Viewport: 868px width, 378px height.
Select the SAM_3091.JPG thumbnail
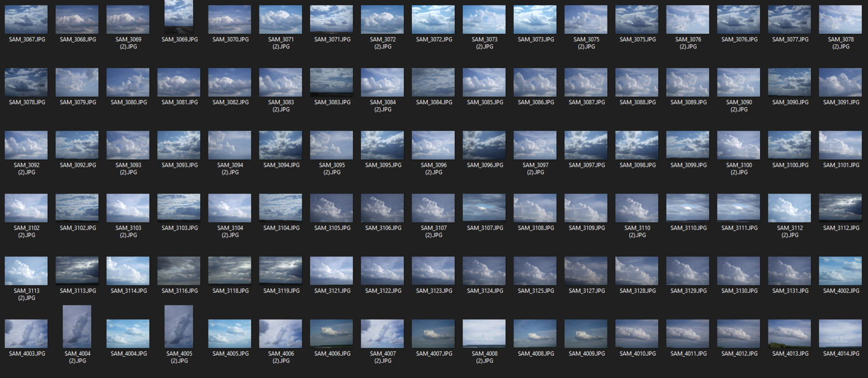point(841,82)
